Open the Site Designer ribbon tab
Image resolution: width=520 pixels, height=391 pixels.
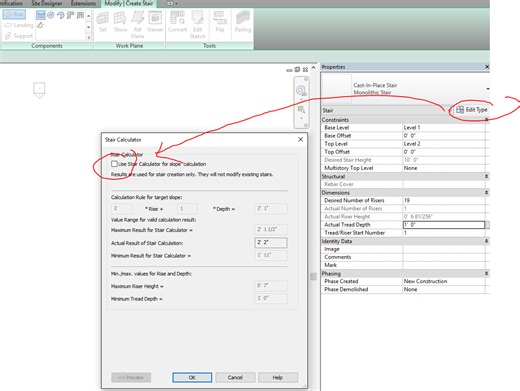(x=47, y=3)
